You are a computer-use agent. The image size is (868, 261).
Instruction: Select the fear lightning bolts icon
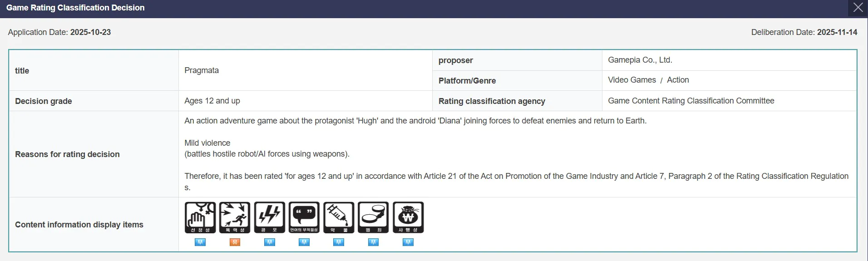pos(270,217)
